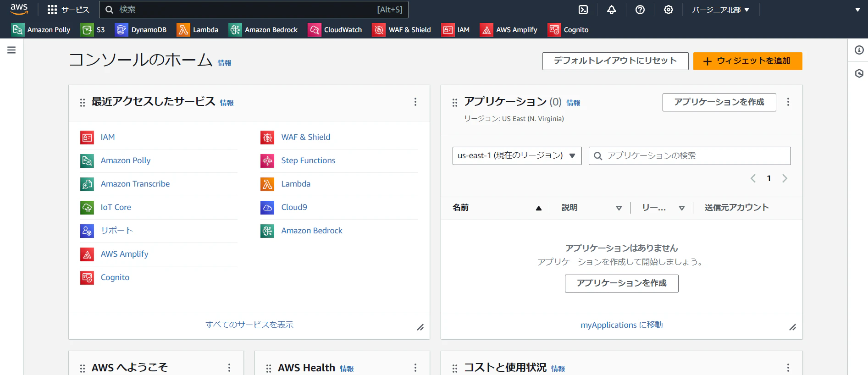Open the info panel icon on right sidebar

point(859,50)
